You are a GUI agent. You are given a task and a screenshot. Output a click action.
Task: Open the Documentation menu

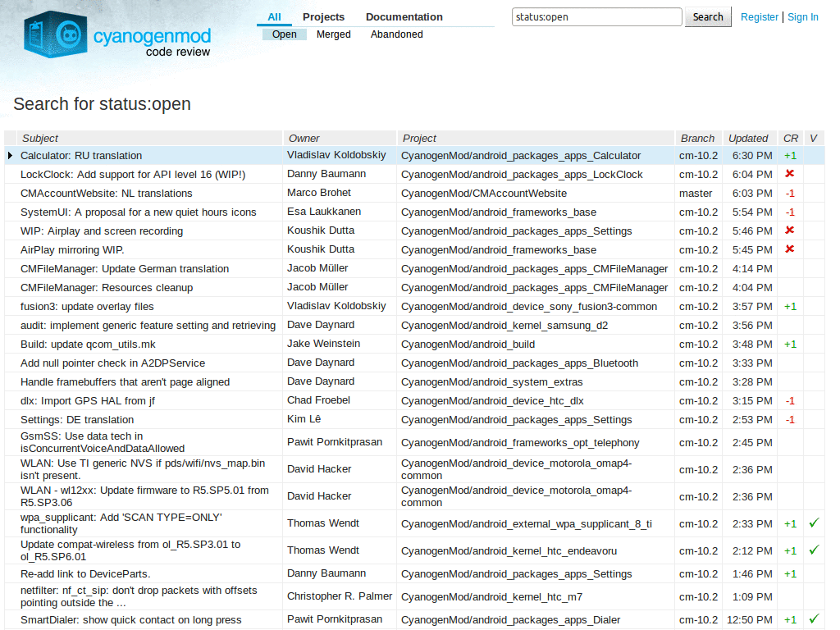[x=404, y=17]
